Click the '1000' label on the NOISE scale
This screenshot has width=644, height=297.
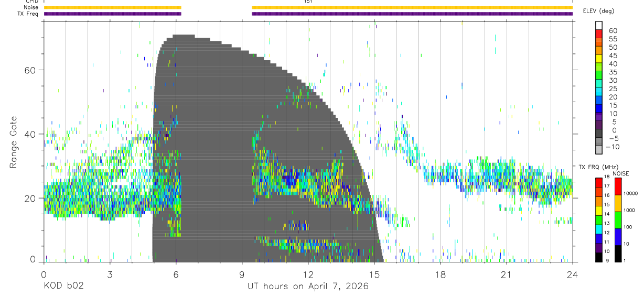coord(629,210)
